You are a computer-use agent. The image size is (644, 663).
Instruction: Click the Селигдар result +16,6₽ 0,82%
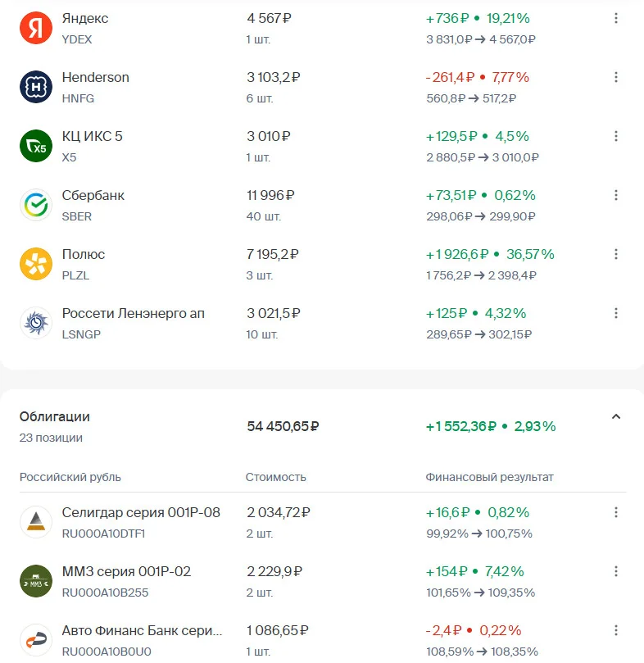point(478,512)
